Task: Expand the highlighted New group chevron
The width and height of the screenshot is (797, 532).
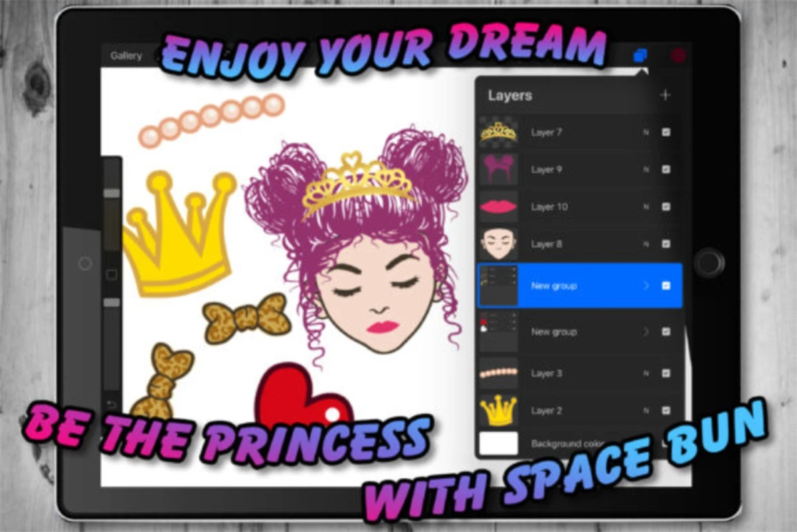Action: 646,286
